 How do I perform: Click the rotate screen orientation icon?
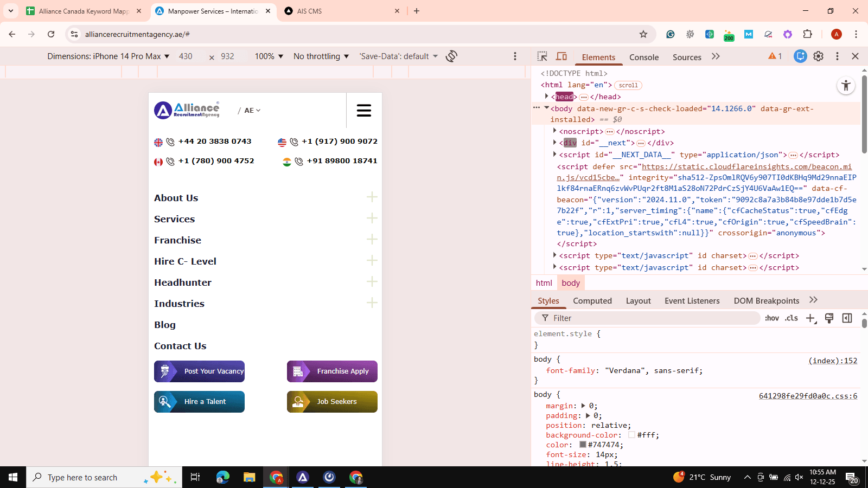[x=451, y=56]
